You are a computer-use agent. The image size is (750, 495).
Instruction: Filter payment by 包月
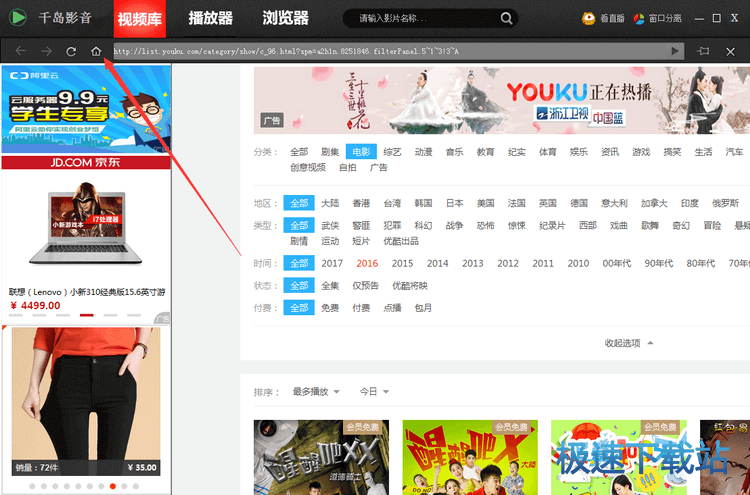click(x=423, y=308)
